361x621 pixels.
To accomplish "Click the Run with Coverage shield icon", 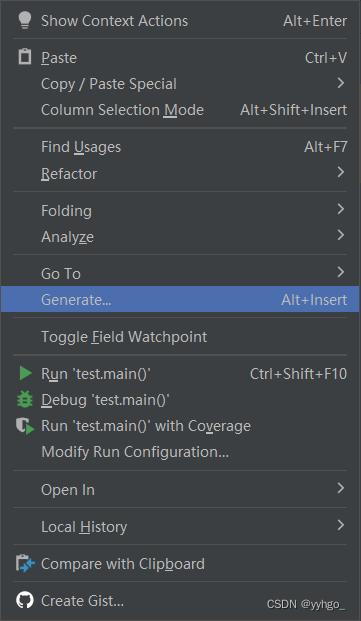I will click(25, 426).
